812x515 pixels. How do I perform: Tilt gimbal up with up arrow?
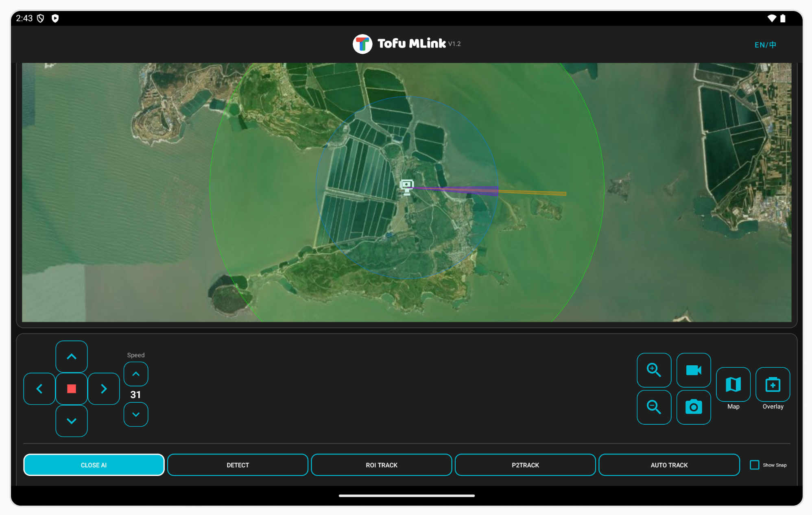[72, 357]
